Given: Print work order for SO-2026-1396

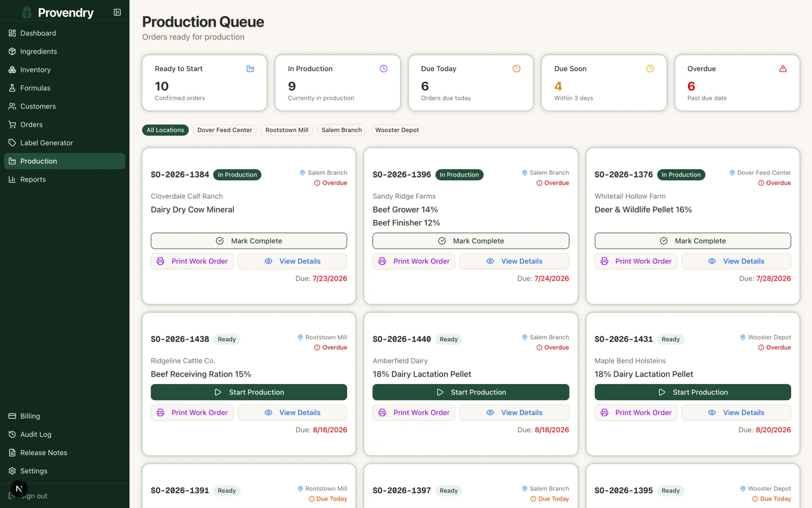Looking at the screenshot, I should tap(414, 261).
